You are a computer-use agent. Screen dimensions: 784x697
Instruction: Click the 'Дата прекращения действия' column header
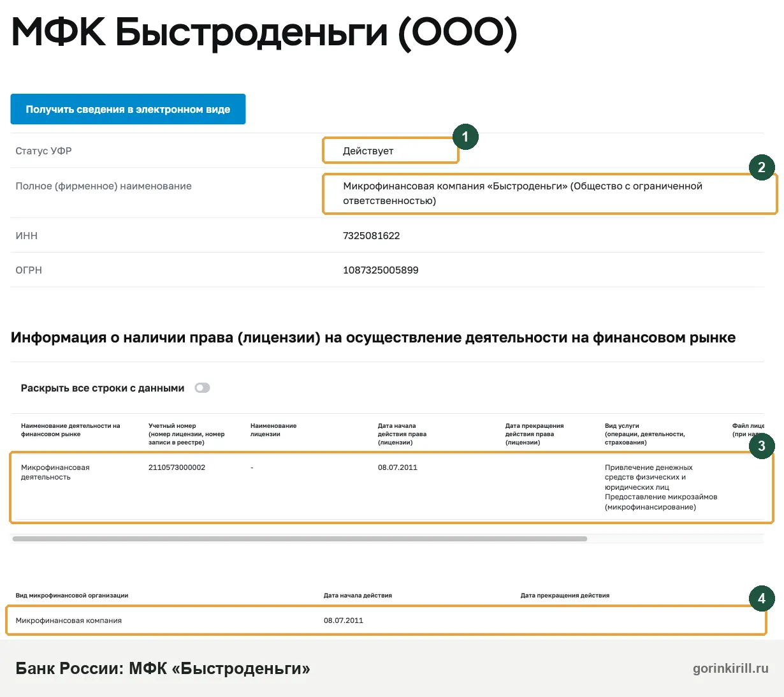click(x=565, y=596)
